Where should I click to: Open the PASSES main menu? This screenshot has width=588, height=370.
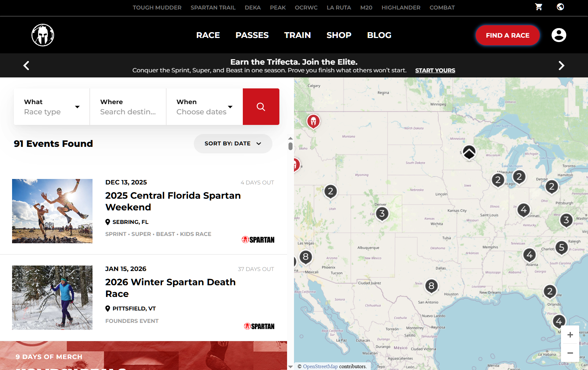click(x=252, y=35)
